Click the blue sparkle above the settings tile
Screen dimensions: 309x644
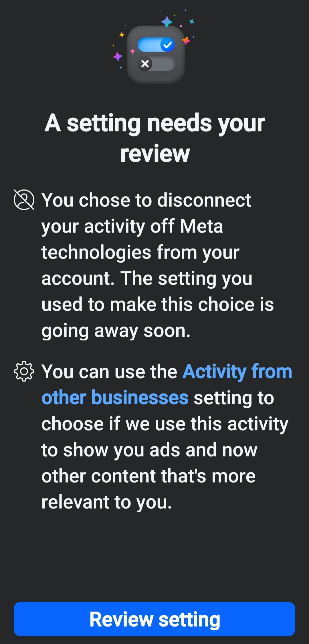tap(167, 22)
